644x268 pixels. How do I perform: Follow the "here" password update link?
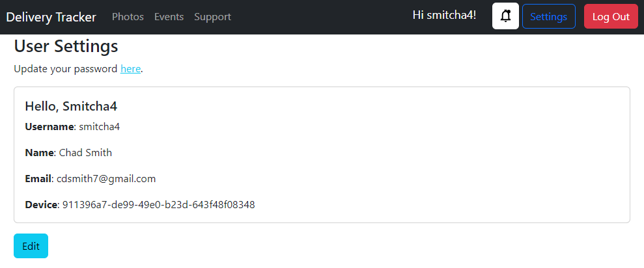point(130,69)
